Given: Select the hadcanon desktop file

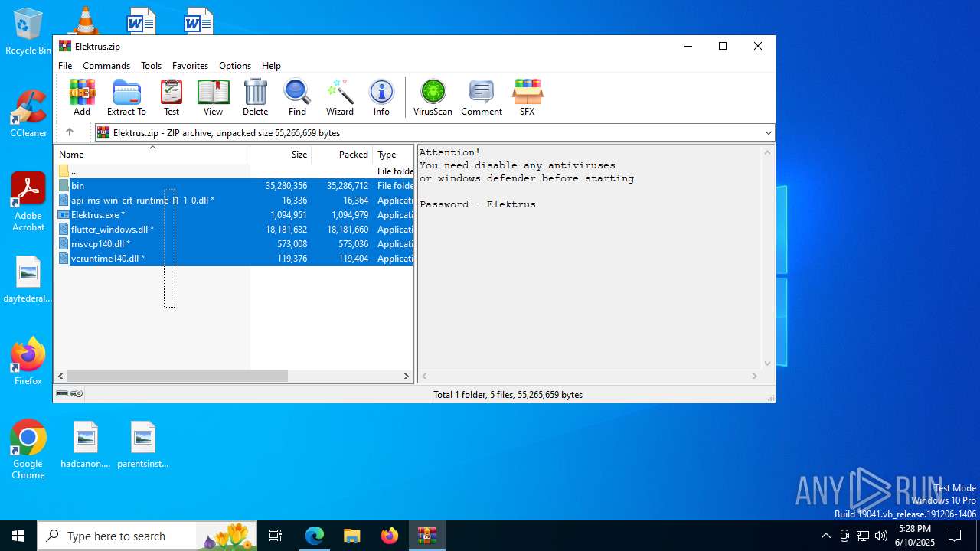Looking at the screenshot, I should (86, 444).
